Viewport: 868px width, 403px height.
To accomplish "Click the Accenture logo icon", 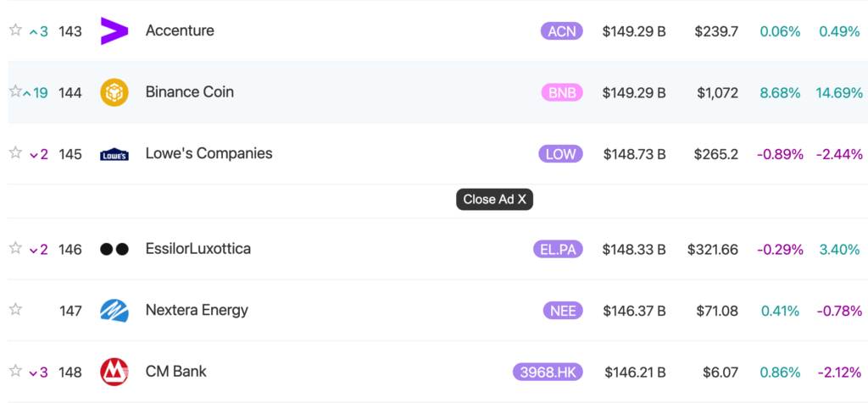I will [114, 31].
